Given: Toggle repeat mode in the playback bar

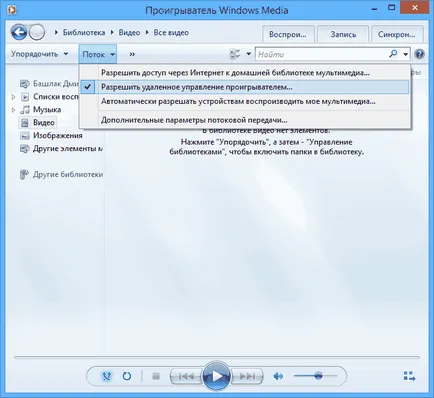Looking at the screenshot, I should (x=127, y=376).
